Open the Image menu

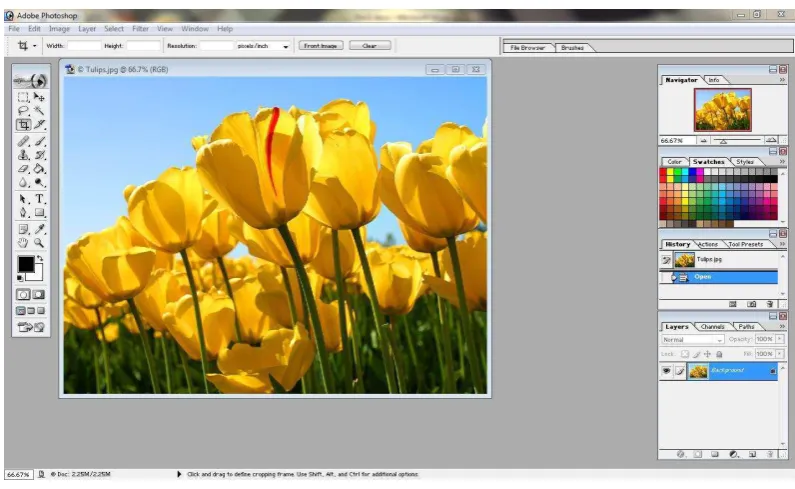point(59,29)
